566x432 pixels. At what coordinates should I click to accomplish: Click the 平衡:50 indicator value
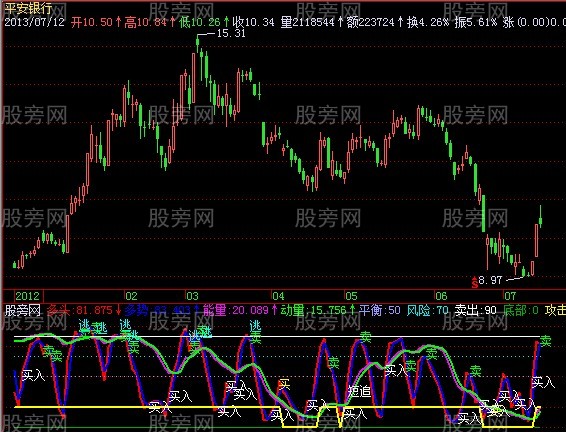(380, 310)
